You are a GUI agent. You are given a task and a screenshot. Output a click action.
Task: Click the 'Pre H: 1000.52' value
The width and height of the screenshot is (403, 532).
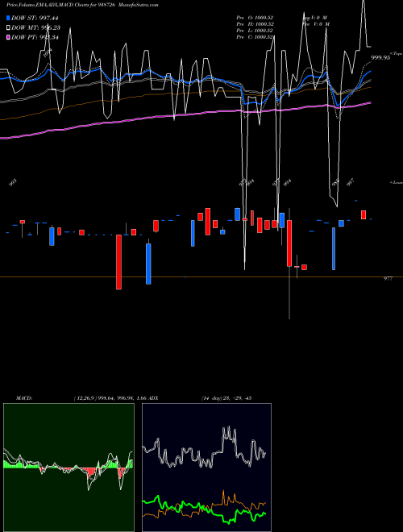click(255, 24)
